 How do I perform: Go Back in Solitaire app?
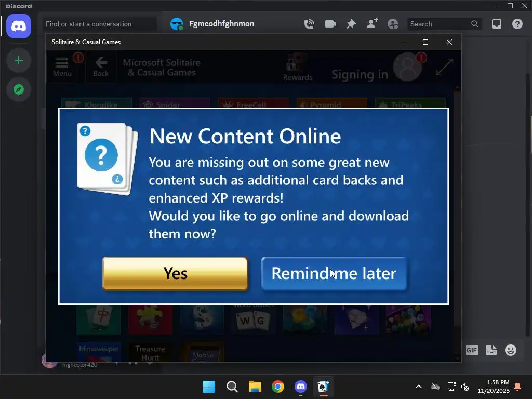pyautogui.click(x=101, y=67)
